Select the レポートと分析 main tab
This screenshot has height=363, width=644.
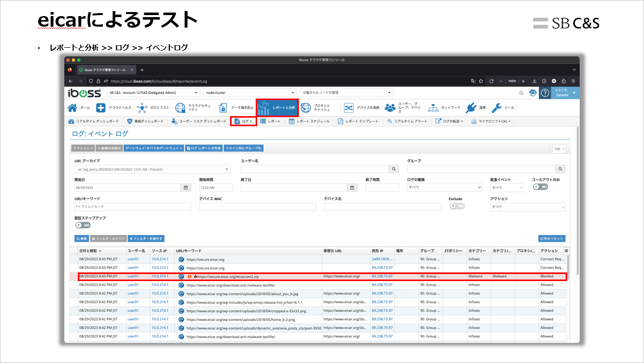tap(277, 108)
